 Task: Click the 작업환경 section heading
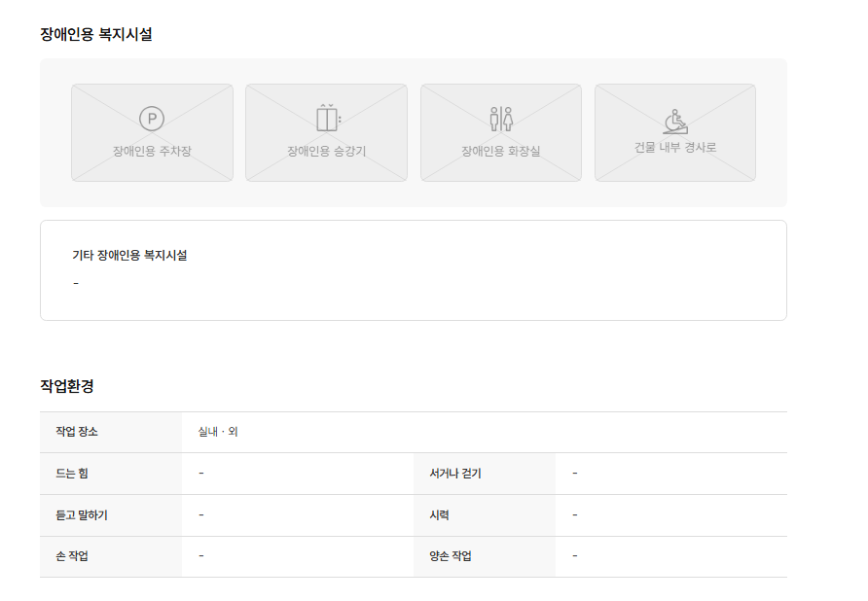(x=67, y=386)
